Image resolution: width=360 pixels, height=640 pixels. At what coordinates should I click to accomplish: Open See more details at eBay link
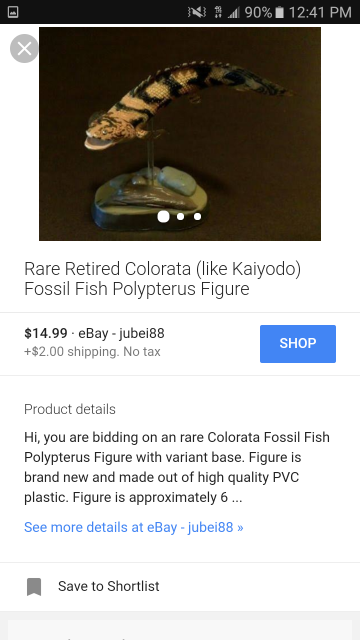click(133, 527)
